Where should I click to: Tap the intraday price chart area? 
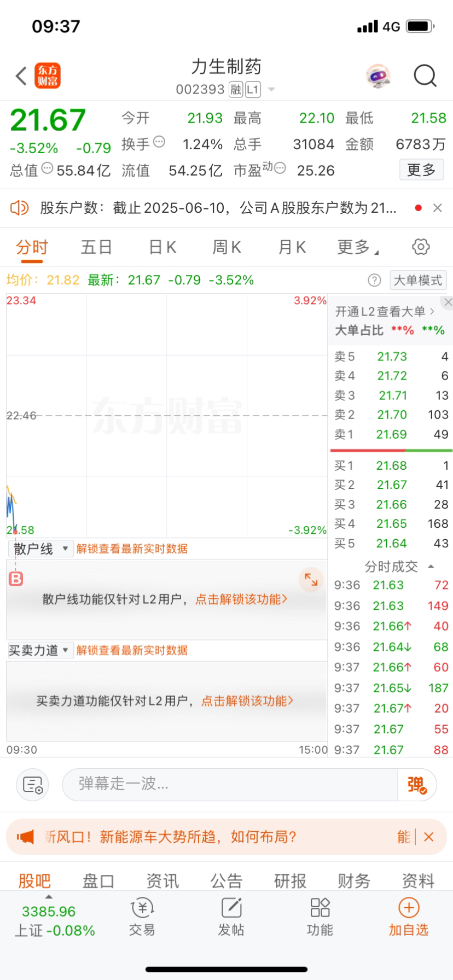167,416
